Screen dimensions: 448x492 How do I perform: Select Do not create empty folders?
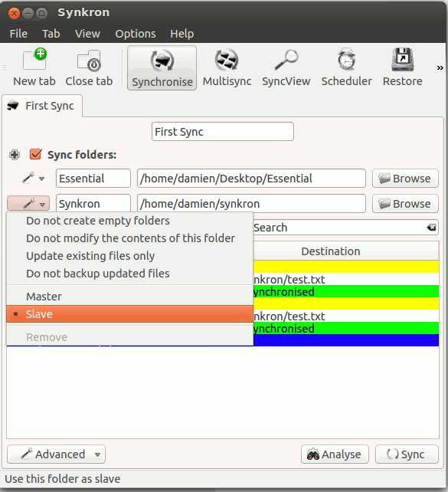coord(129,221)
